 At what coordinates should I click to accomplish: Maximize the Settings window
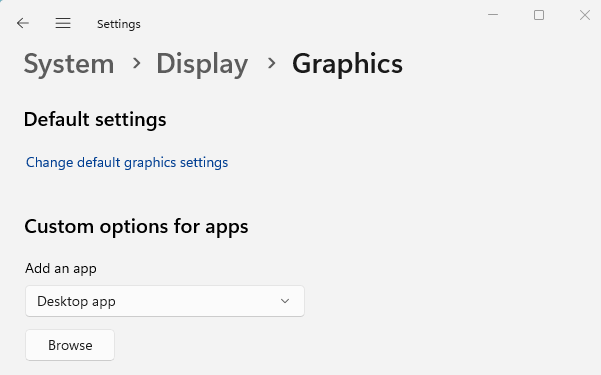click(x=539, y=15)
